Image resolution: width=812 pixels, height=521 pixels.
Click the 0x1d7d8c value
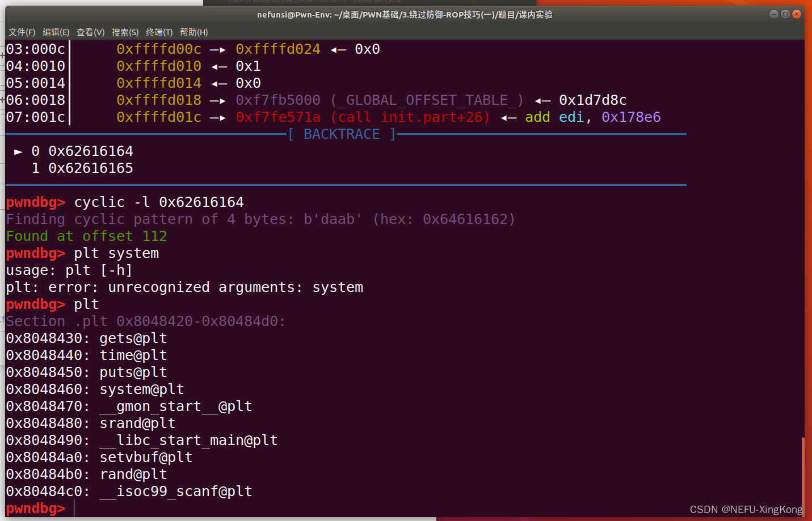pyautogui.click(x=593, y=100)
